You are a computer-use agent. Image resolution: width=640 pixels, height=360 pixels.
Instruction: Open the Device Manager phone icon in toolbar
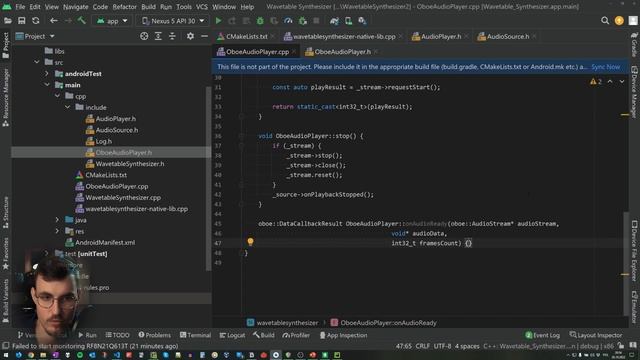(348, 20)
